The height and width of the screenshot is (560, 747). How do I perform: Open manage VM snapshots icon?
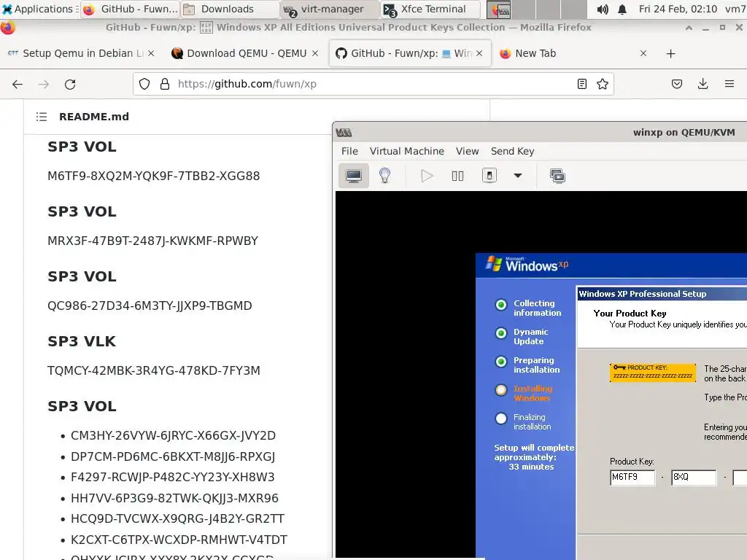557,176
